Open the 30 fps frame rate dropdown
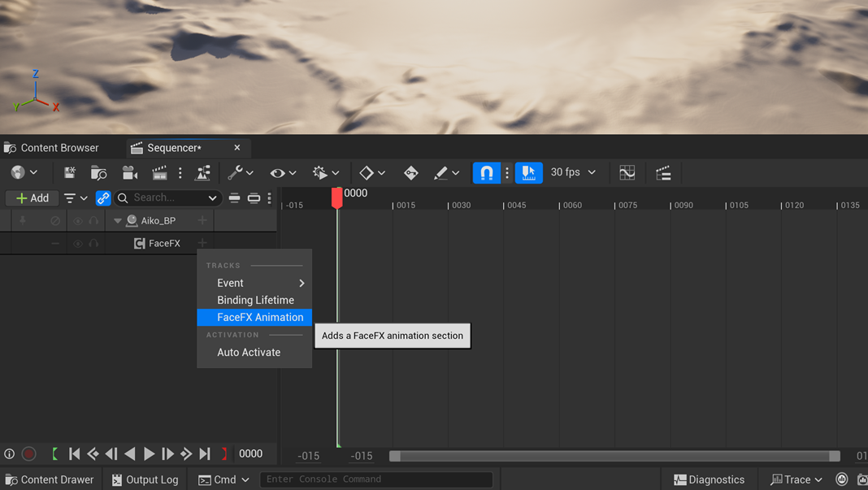This screenshot has height=490, width=868. (574, 172)
